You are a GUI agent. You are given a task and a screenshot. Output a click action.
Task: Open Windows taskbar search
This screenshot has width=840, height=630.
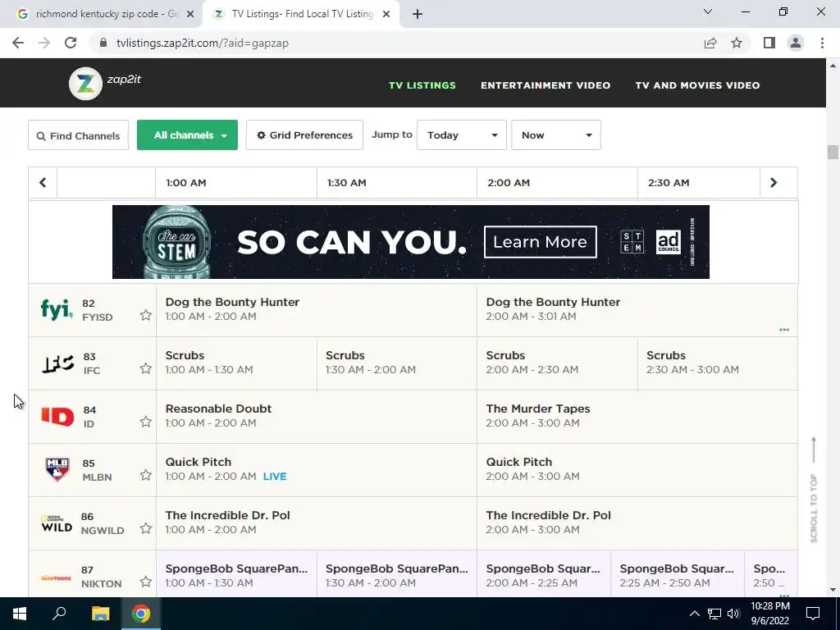click(59, 614)
